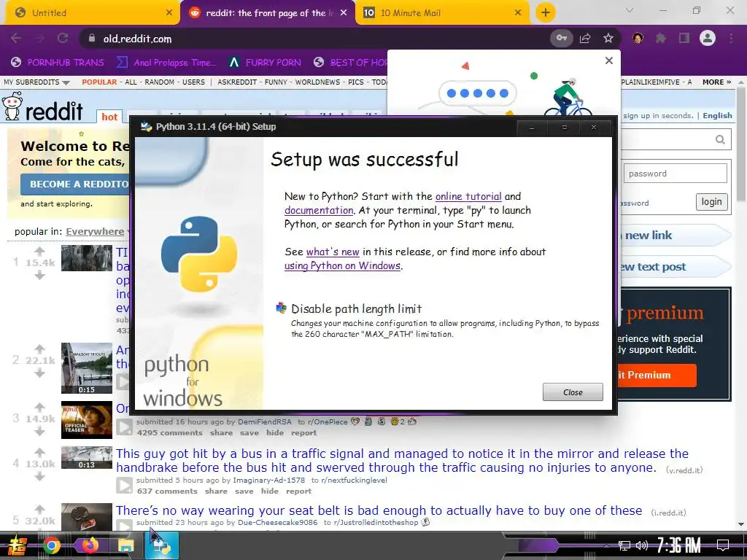Expand the tab search chevron
The image size is (747, 560).
[630, 10]
